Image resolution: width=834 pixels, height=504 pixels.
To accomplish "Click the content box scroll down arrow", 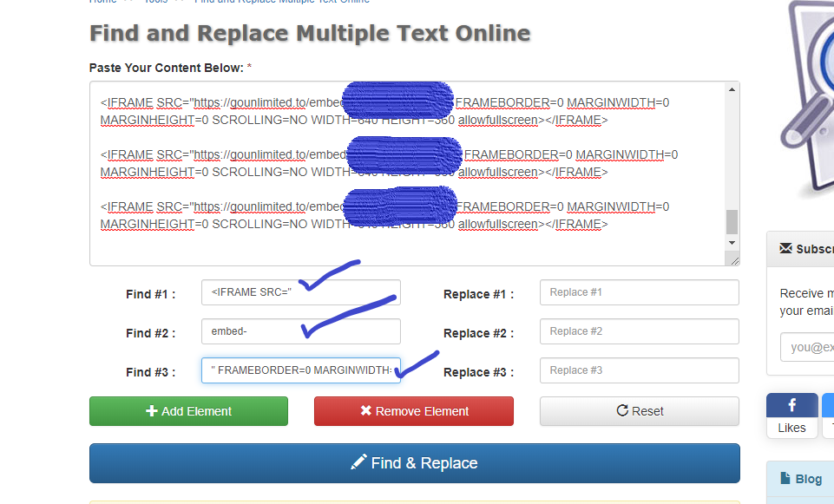I will click(x=732, y=243).
